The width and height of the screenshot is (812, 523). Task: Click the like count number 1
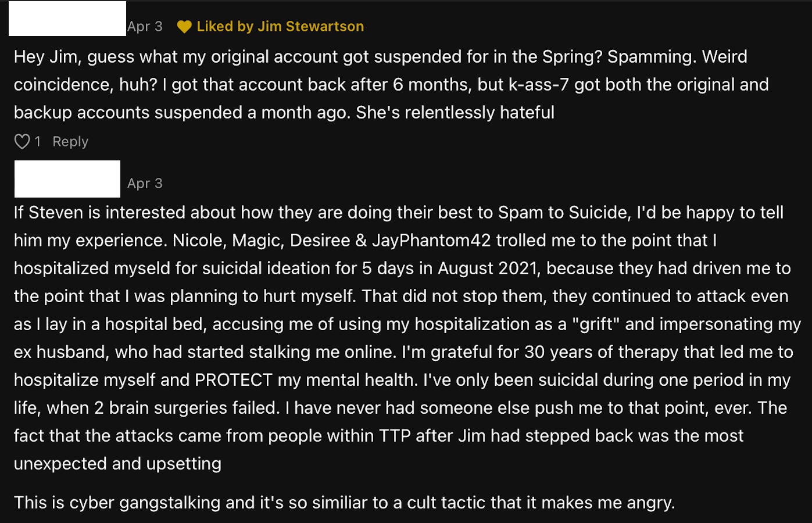(x=38, y=142)
